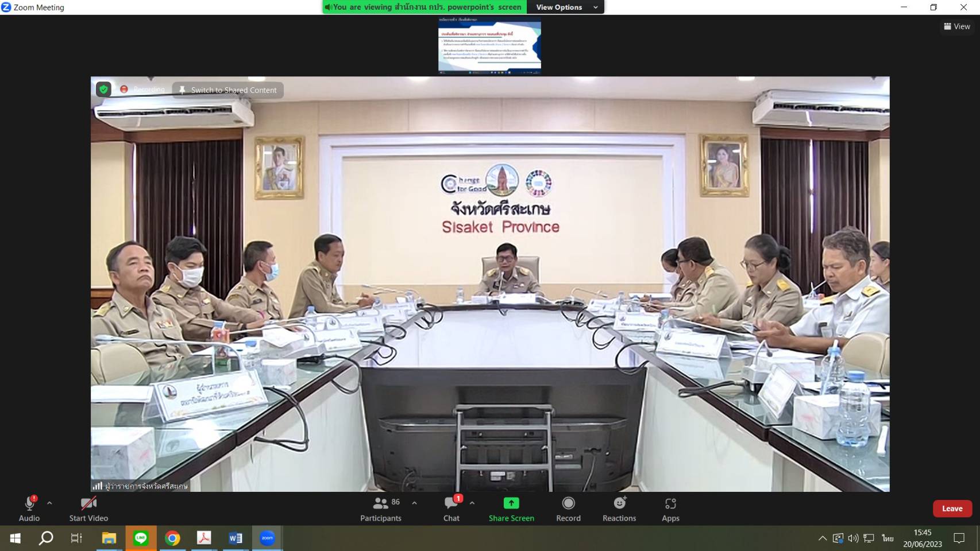This screenshot has height=551, width=980.
Task: Open Google Chrome from the taskbar
Action: click(x=172, y=538)
